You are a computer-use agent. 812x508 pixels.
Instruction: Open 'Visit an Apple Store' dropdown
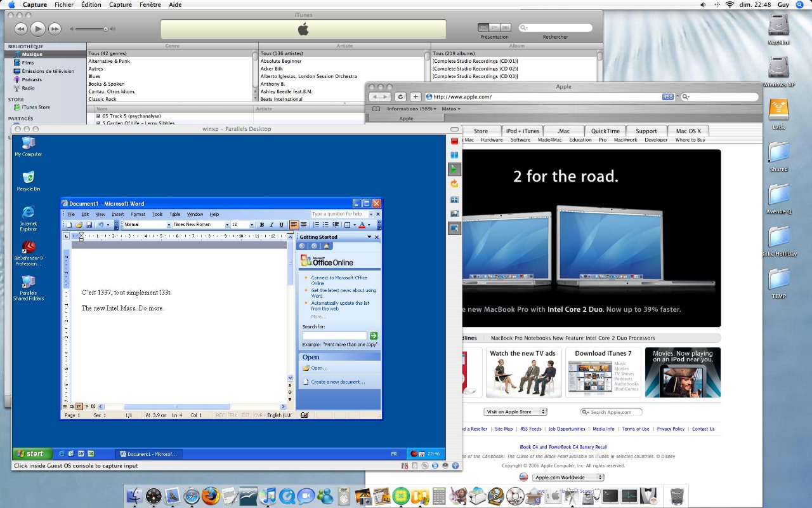[515, 412]
